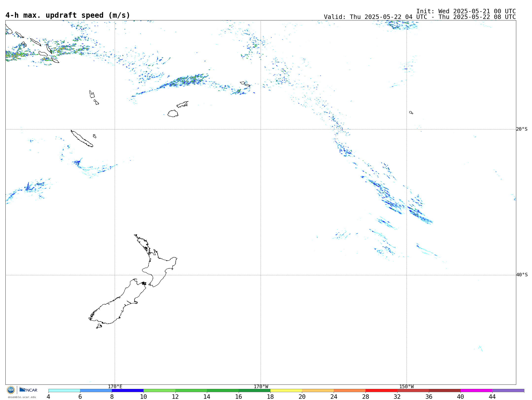The image size is (532, 400).
Task: Click the '170°E' longitude label
Action: pyautogui.click(x=115, y=387)
